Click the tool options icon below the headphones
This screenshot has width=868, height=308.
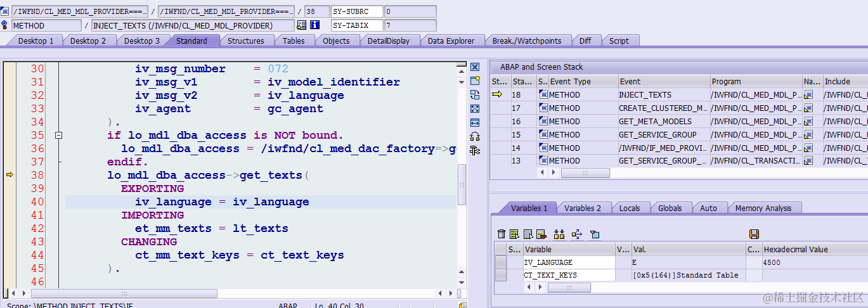click(475, 150)
